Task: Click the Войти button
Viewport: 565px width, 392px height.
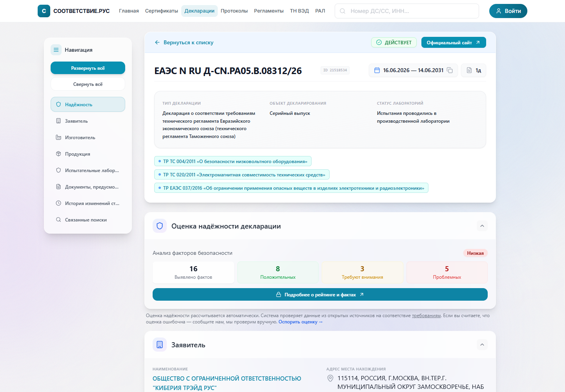Action: coord(508,11)
